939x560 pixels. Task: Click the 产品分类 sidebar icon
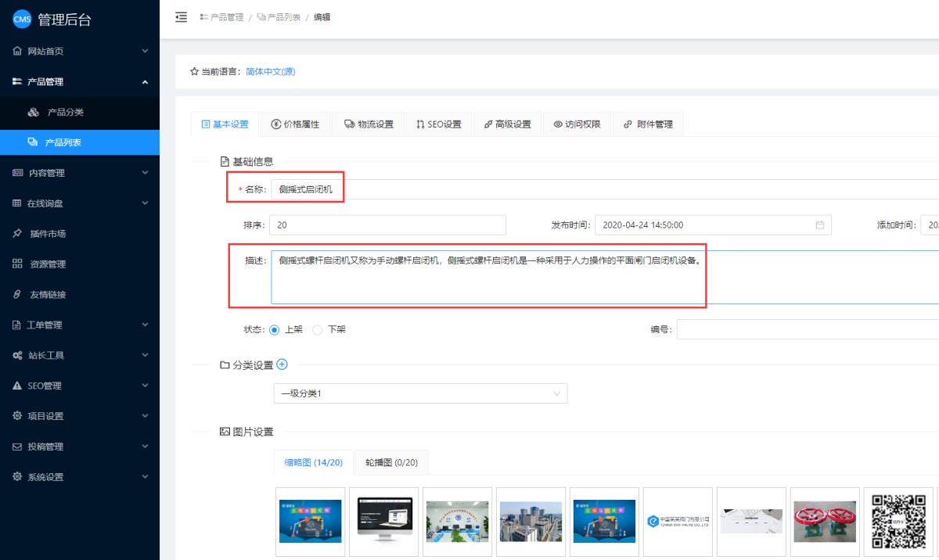click(x=33, y=112)
